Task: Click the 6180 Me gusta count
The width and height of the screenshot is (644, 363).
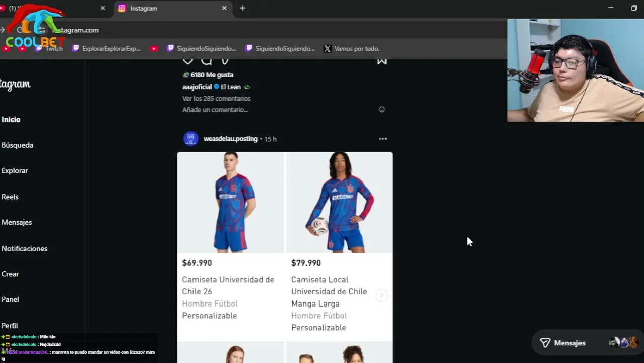Action: 212,75
